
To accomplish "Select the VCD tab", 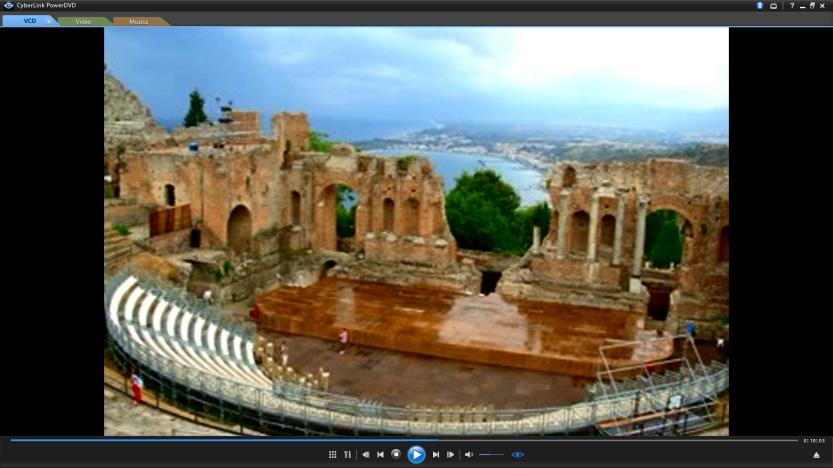I will coord(30,21).
